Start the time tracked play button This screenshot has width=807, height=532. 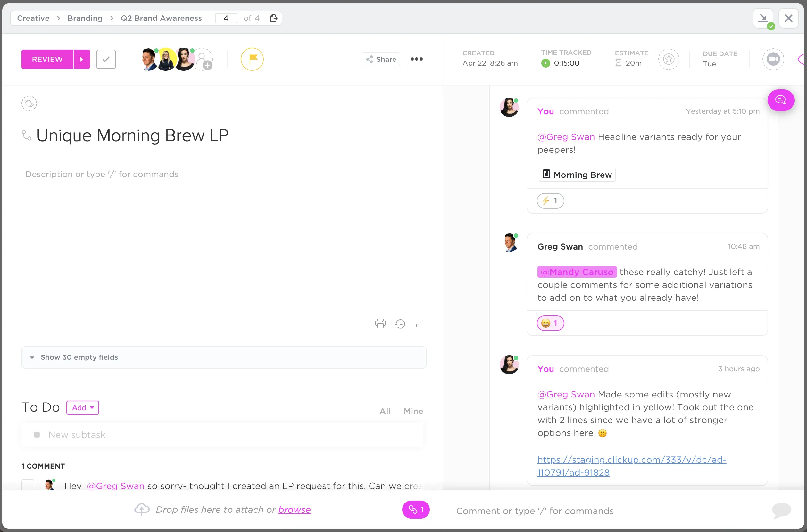[x=545, y=63]
